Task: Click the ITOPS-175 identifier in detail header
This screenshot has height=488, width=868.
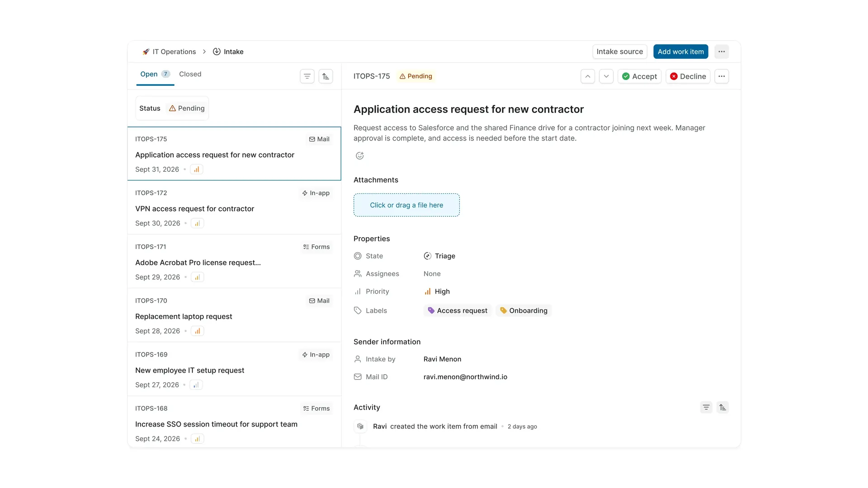Action: (372, 76)
